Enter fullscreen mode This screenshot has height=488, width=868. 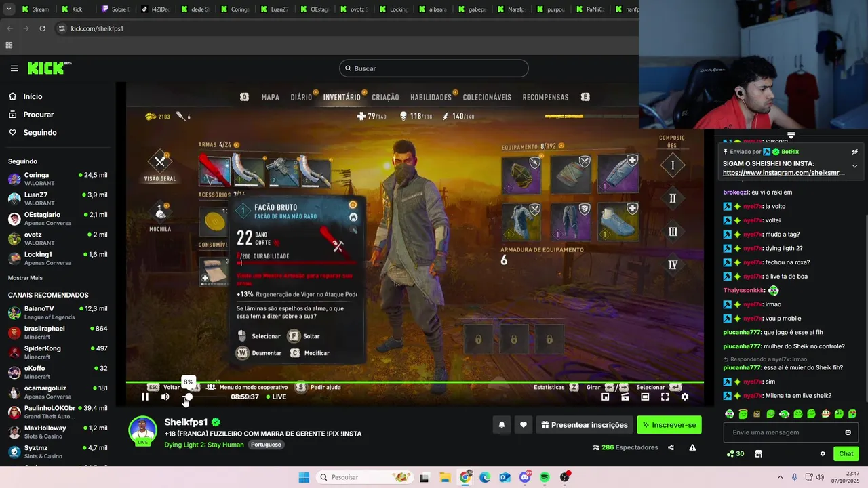tap(665, 396)
